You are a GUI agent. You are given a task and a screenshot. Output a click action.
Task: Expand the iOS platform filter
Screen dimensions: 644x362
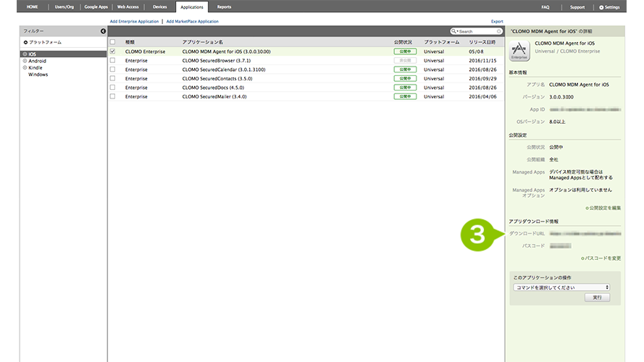[x=25, y=54]
